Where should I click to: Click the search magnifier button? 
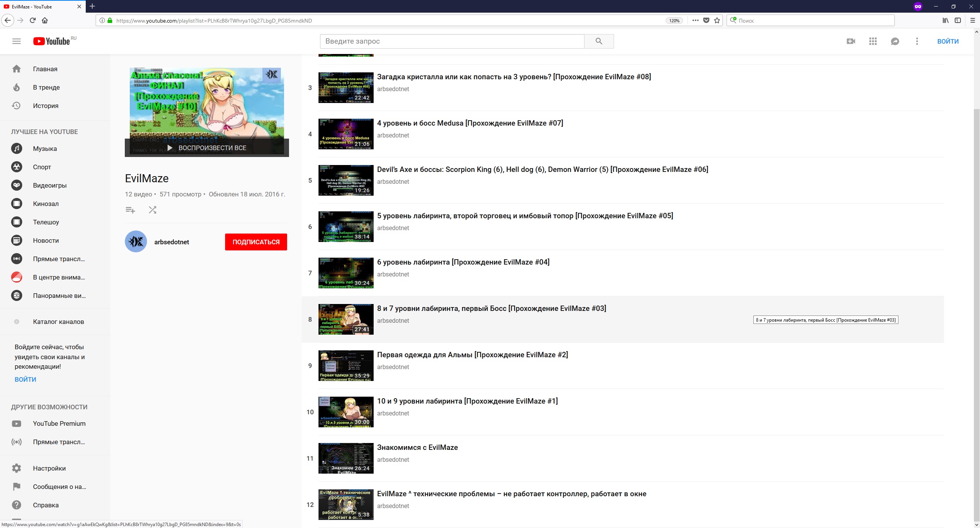click(x=599, y=41)
